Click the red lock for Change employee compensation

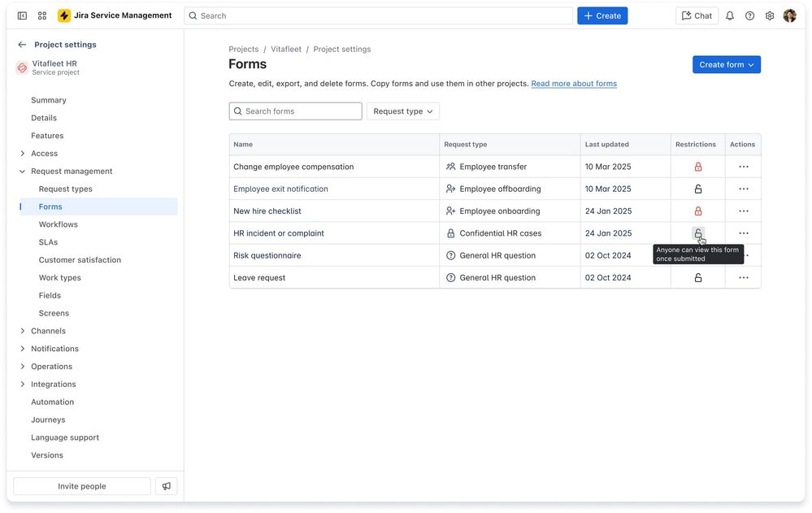697,167
